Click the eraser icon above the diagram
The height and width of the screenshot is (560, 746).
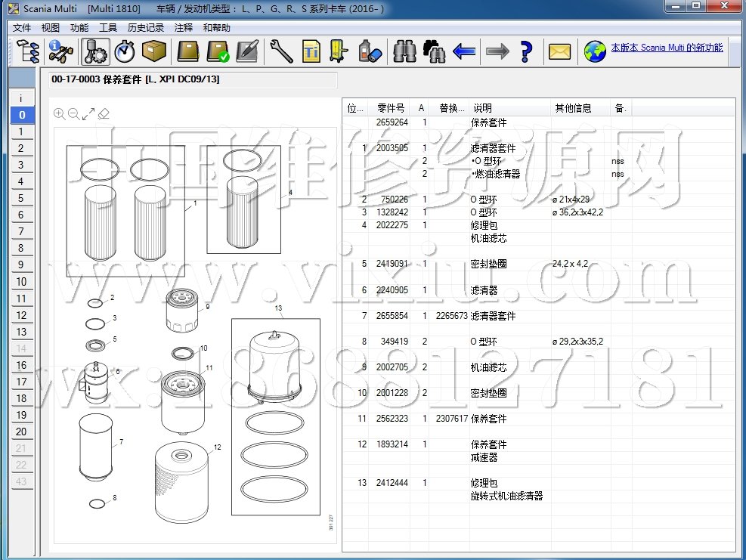coord(104,114)
